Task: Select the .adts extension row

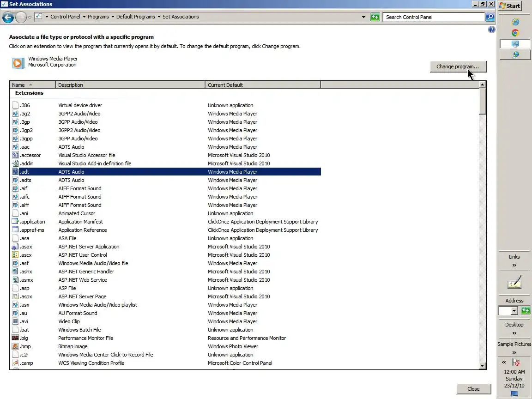Action: tap(166, 180)
